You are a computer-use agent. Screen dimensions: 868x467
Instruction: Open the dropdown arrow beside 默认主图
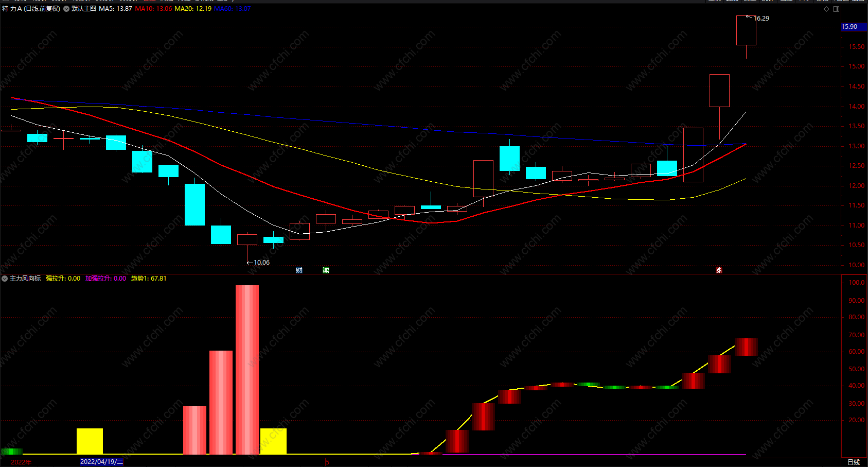coord(66,9)
